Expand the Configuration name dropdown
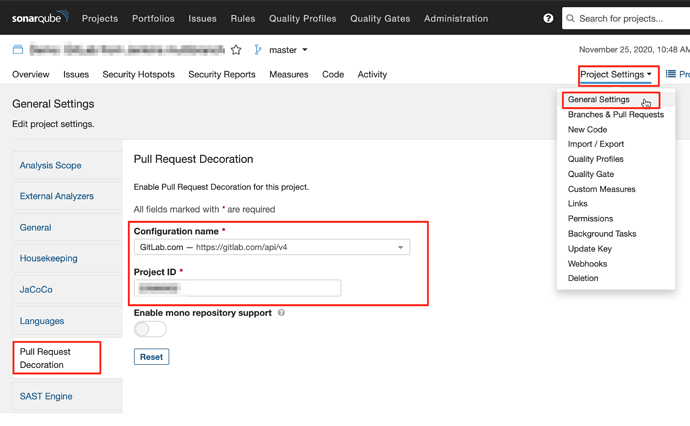Screen dimensions: 690x426 (400, 247)
